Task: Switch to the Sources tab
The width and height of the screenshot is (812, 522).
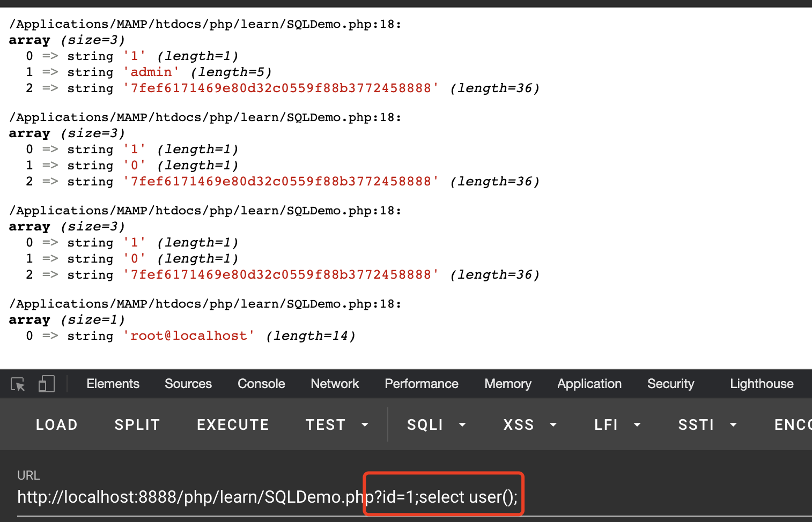Action: pos(188,384)
